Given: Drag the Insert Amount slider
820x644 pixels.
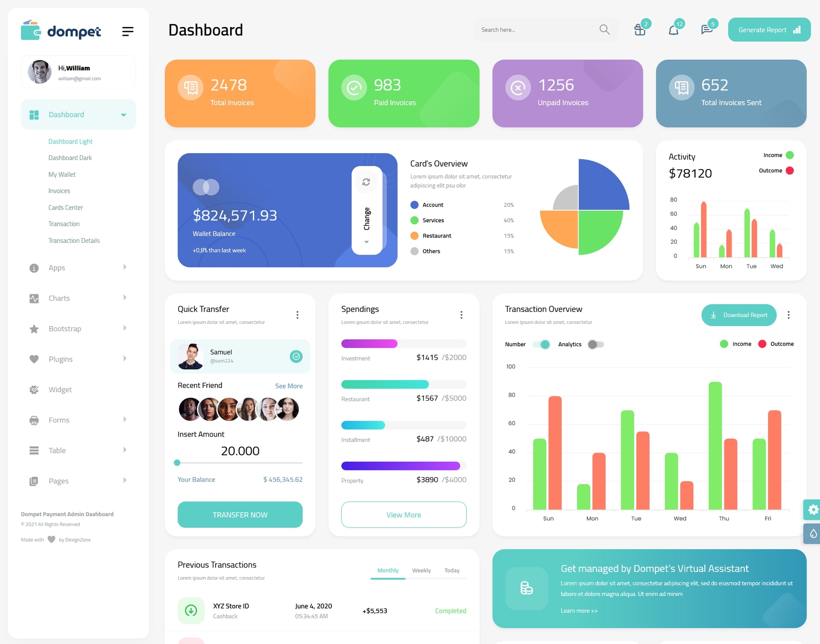Looking at the screenshot, I should 176,463.
